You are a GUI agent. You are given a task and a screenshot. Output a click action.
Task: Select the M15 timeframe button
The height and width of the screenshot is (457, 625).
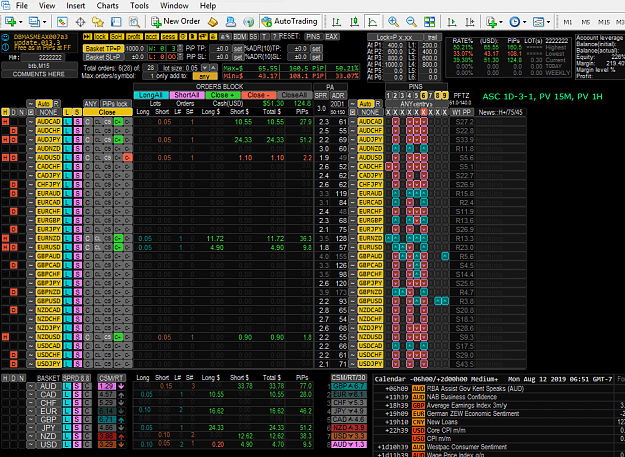click(x=604, y=22)
